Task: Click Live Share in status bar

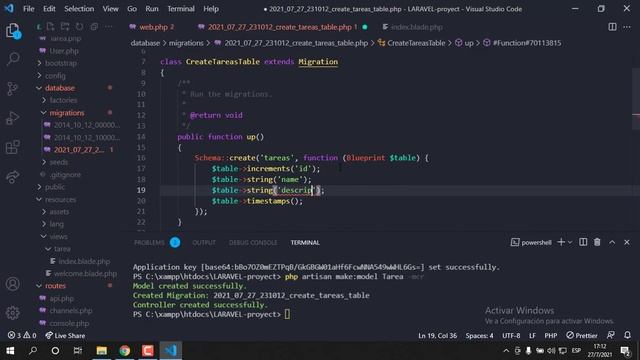Action: (65, 336)
